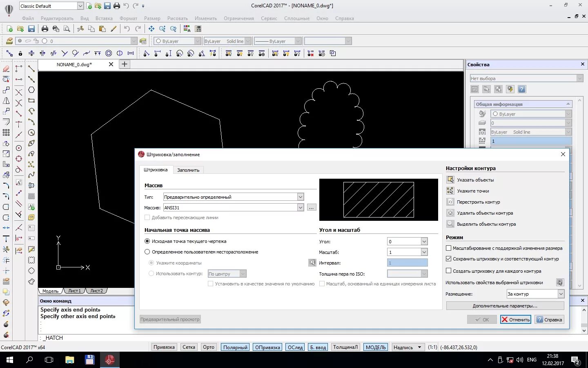Viewport: 588px width, 368px height.
Task: Click the Cut scissors icon in toolbar
Action: click(80, 29)
